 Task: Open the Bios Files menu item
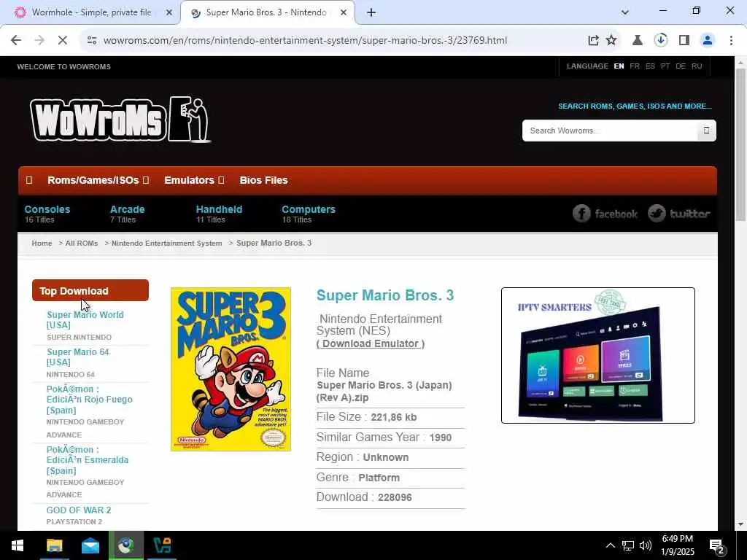(x=263, y=180)
